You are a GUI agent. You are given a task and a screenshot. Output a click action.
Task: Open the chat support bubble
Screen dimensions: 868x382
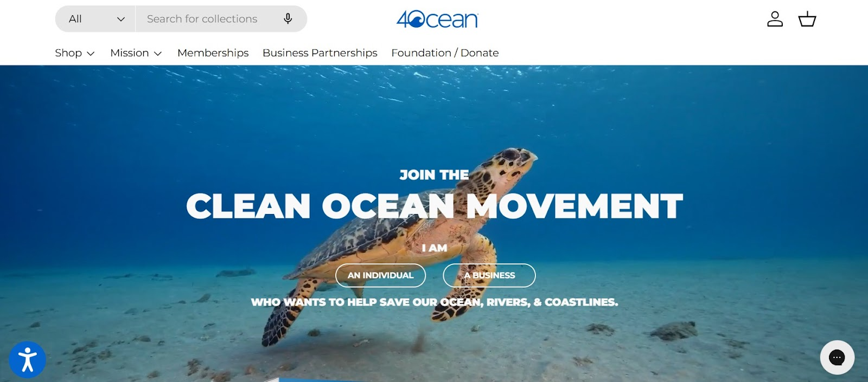(x=837, y=357)
